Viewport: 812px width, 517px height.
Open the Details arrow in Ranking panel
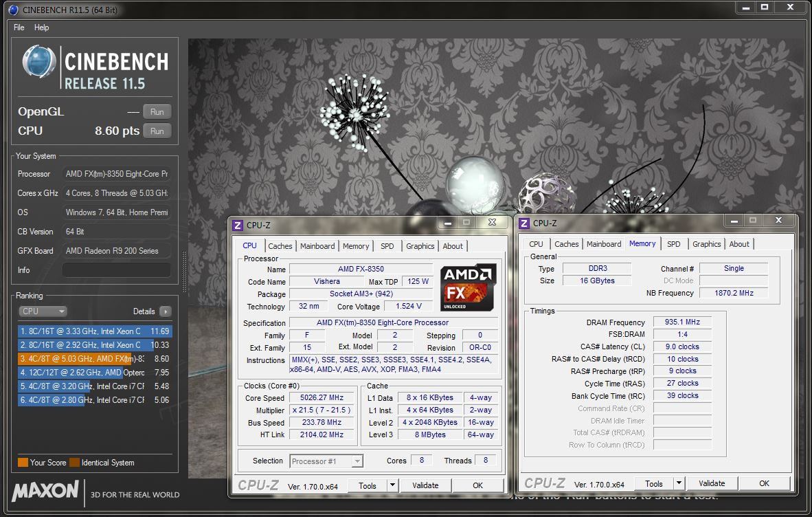(166, 311)
